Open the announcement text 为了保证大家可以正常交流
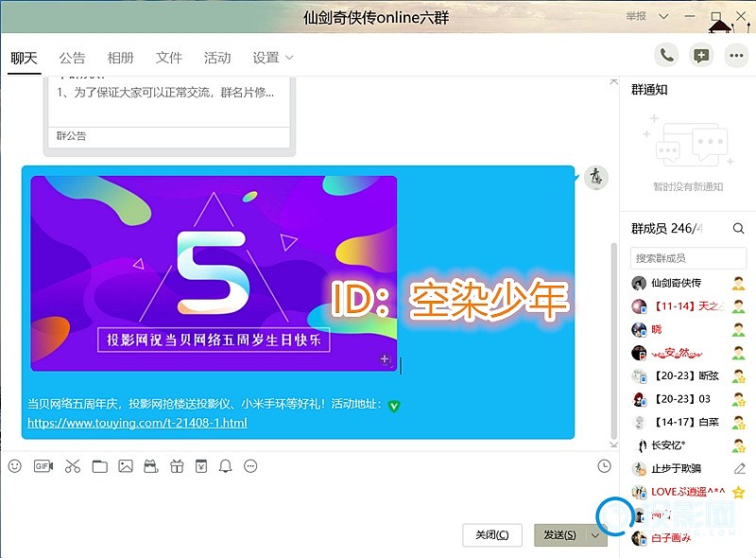This screenshot has width=756, height=558. (x=165, y=92)
